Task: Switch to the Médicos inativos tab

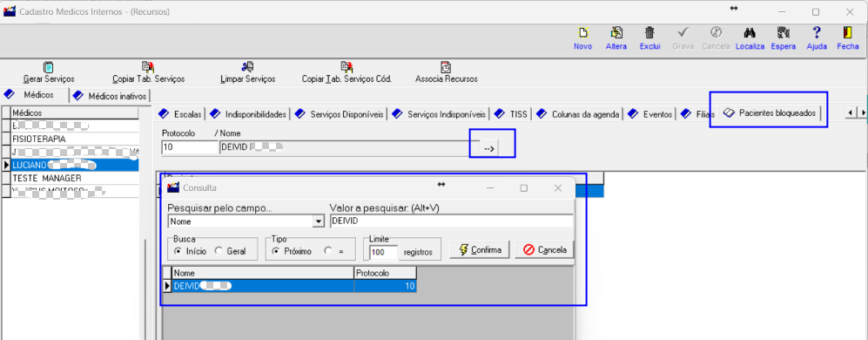Action: [x=111, y=96]
